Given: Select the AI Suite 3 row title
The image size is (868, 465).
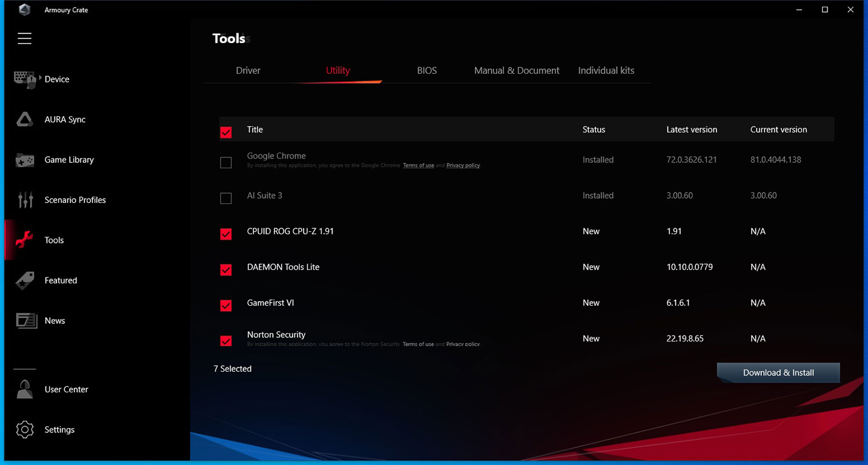Looking at the screenshot, I should [265, 196].
